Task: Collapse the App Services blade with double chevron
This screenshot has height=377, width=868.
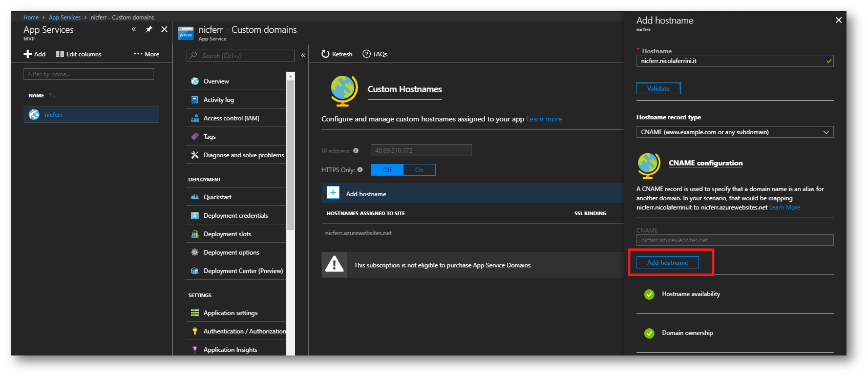Action: tap(134, 29)
